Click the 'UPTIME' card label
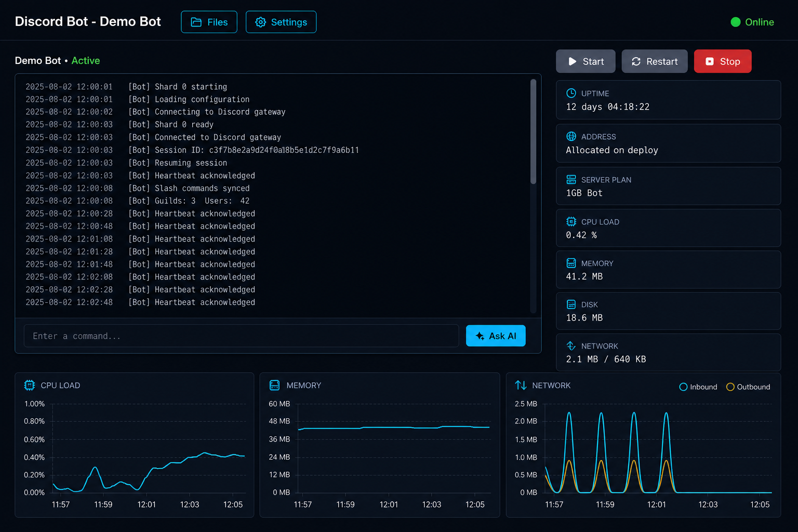The height and width of the screenshot is (532, 798). coord(595,94)
